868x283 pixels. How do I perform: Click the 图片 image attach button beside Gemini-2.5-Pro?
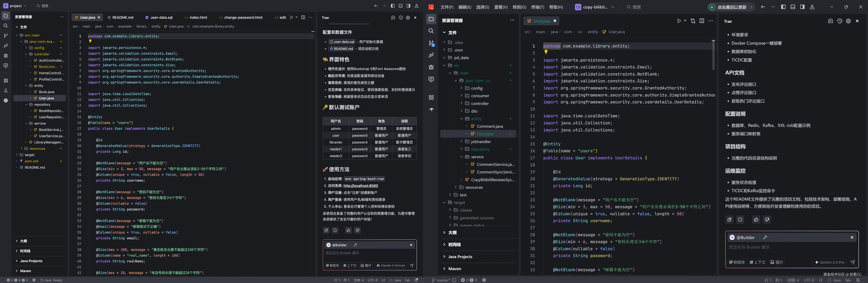(777, 262)
